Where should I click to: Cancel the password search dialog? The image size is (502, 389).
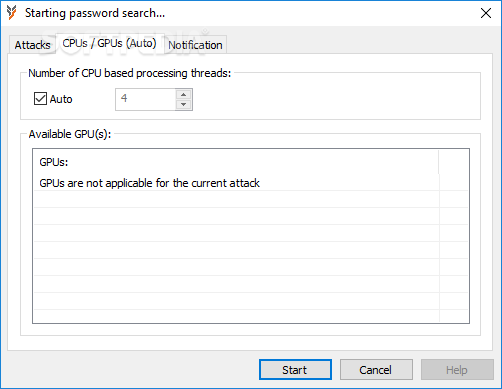(x=376, y=370)
